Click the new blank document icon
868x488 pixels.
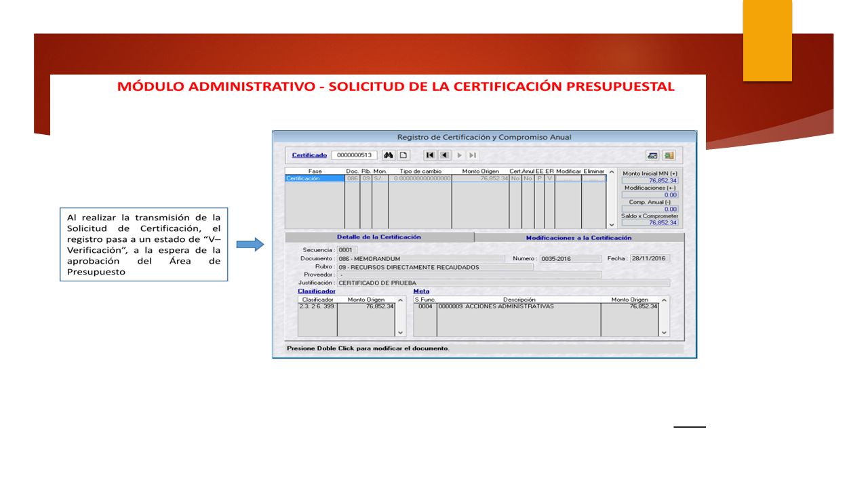[403, 155]
